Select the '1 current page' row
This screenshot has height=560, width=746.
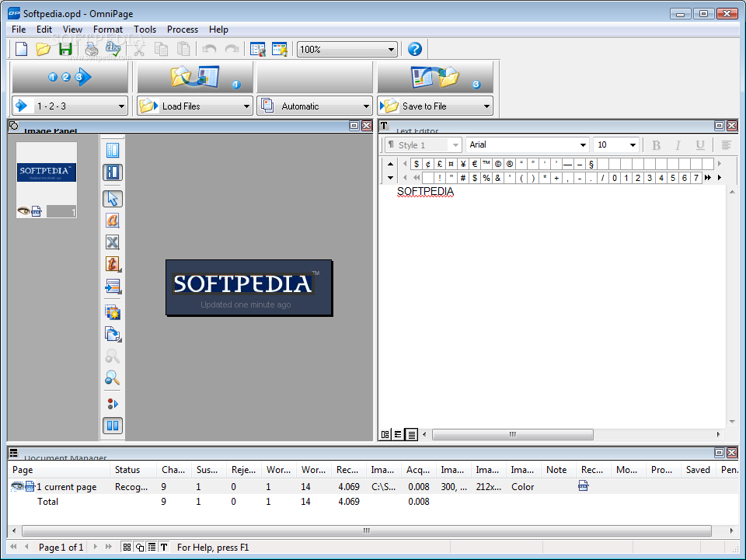(373, 487)
